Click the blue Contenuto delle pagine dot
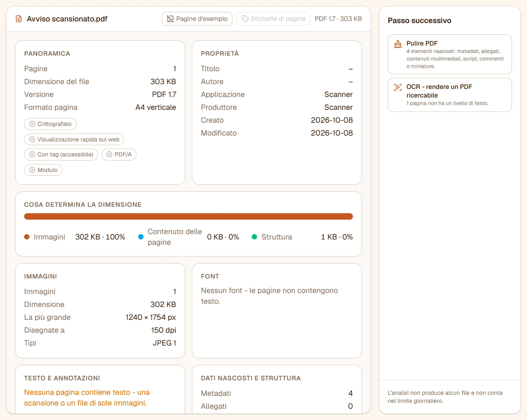This screenshot has height=420, width=527. point(141,237)
